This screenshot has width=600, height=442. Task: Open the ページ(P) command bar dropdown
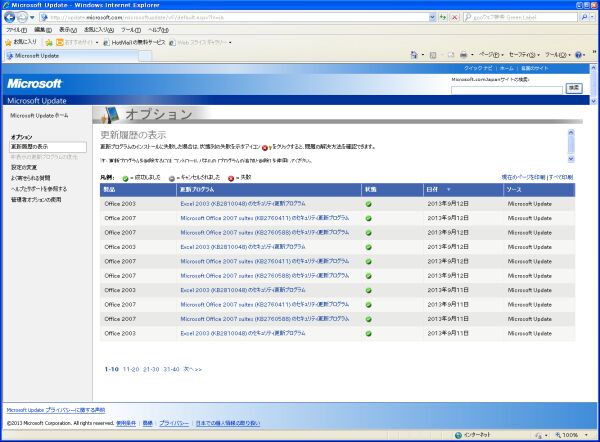point(488,56)
